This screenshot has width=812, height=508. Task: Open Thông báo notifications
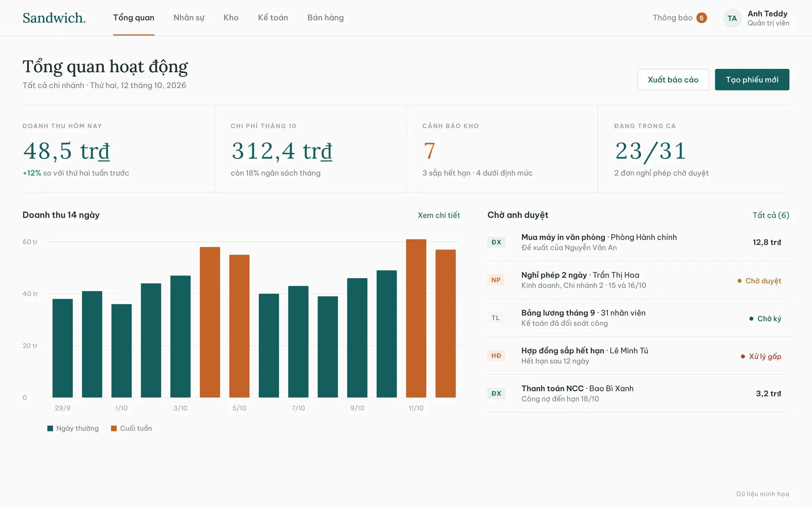tap(673, 18)
